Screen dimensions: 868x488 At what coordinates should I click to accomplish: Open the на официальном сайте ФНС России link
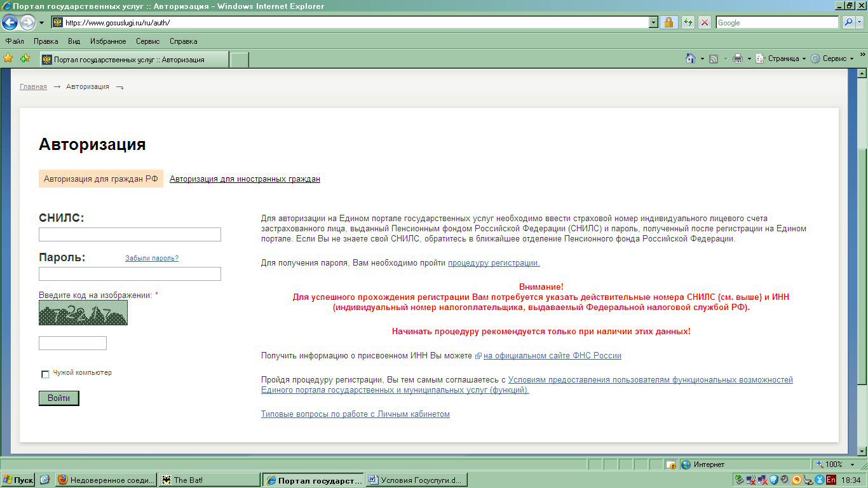tap(552, 356)
